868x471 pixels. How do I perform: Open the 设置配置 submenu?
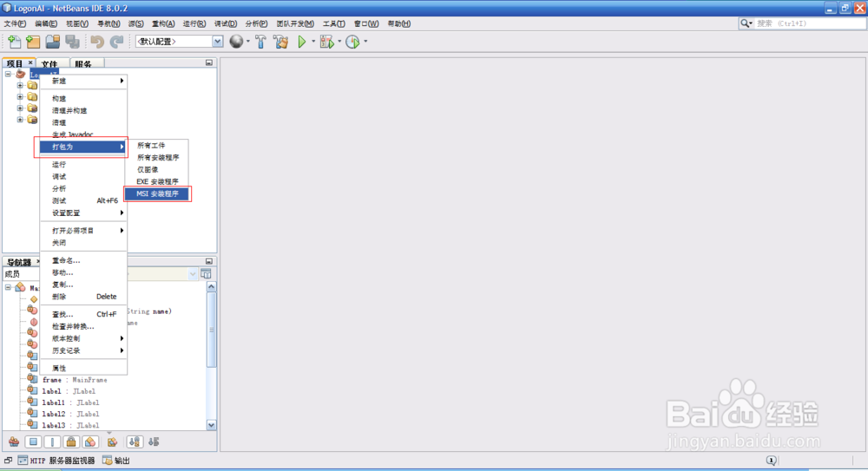[83, 213]
